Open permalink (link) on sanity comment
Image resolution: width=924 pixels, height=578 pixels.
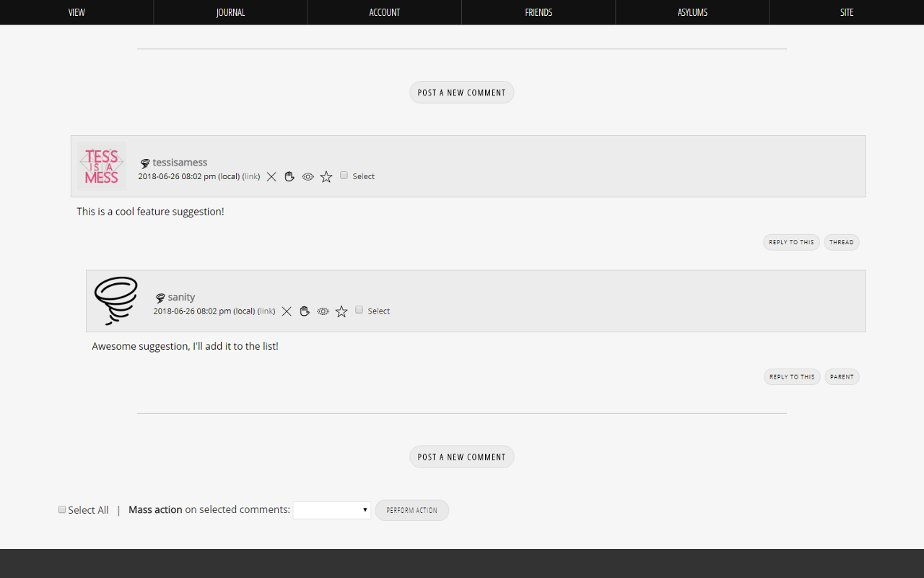point(266,311)
